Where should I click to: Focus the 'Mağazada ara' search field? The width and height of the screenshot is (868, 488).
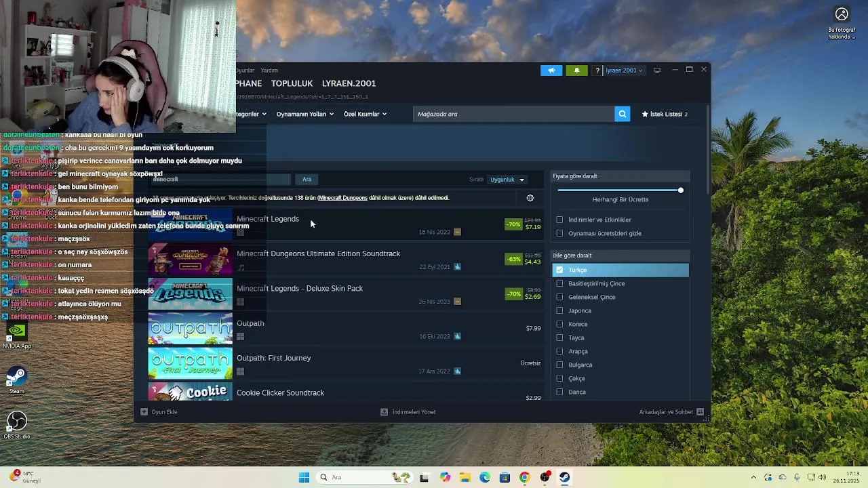[x=513, y=114]
